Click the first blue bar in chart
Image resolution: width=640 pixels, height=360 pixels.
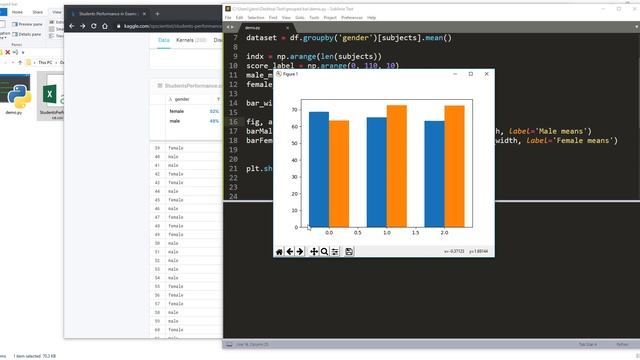pos(319,169)
